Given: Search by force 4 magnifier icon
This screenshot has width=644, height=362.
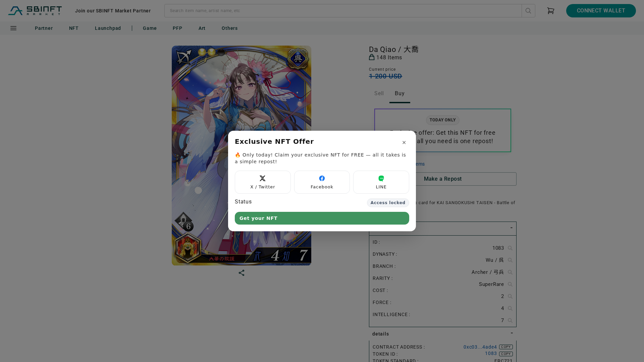Looking at the screenshot, I should click(x=510, y=308).
